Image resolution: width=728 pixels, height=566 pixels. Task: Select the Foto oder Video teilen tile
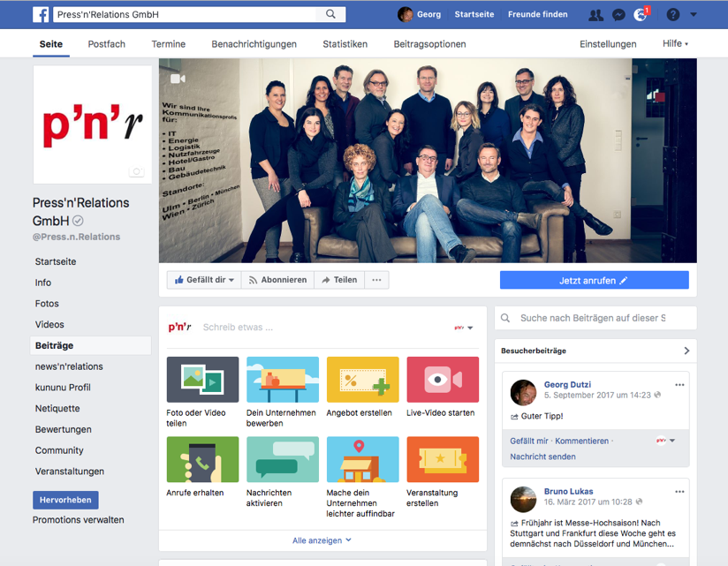coord(202,379)
